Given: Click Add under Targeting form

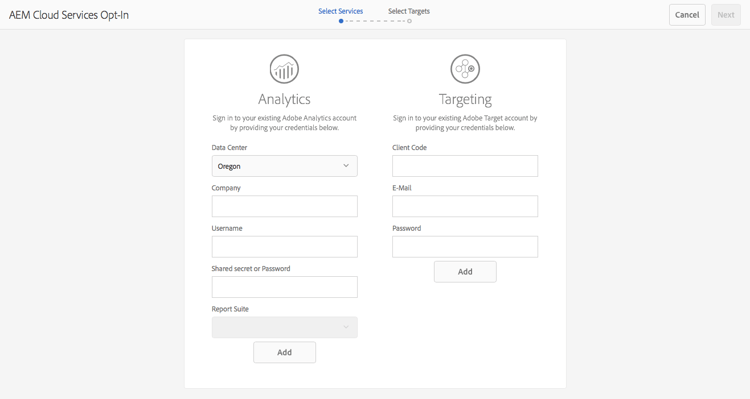Looking at the screenshot, I should (x=465, y=272).
